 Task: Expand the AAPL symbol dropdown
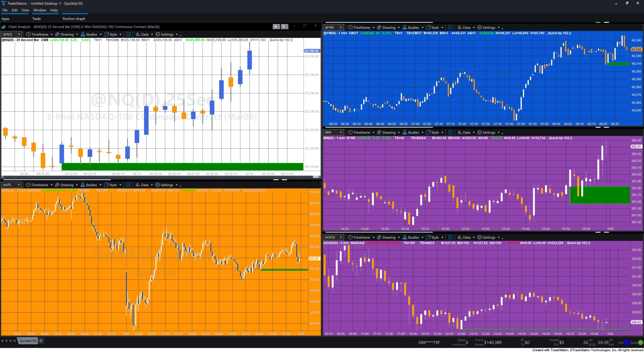click(x=19, y=185)
